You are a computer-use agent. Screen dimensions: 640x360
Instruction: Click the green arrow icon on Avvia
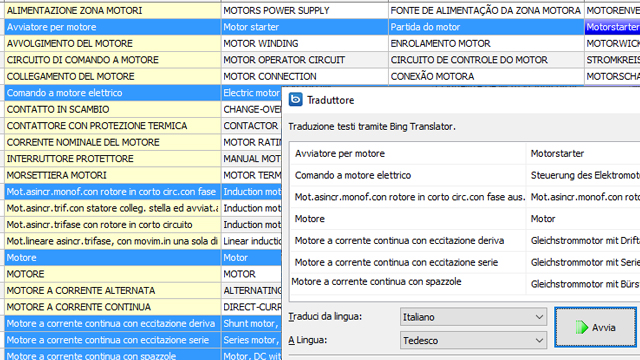[582, 327]
